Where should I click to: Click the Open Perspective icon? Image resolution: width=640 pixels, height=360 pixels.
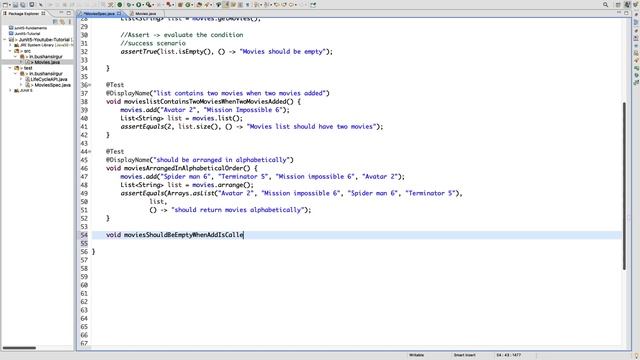click(618, 5)
